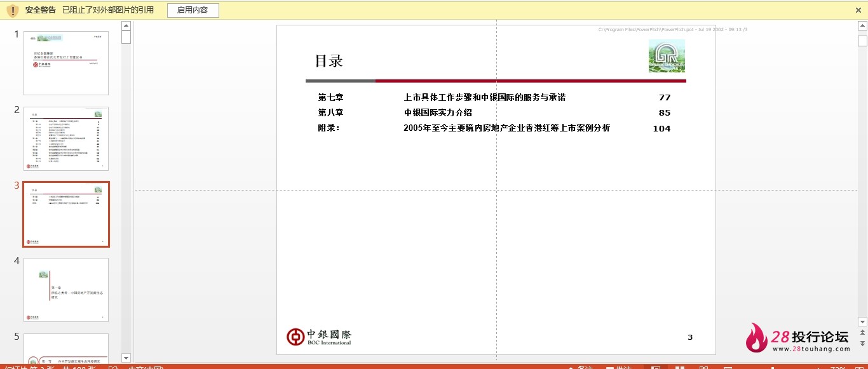
Task: Click the 启用内容 button
Action: point(193,10)
